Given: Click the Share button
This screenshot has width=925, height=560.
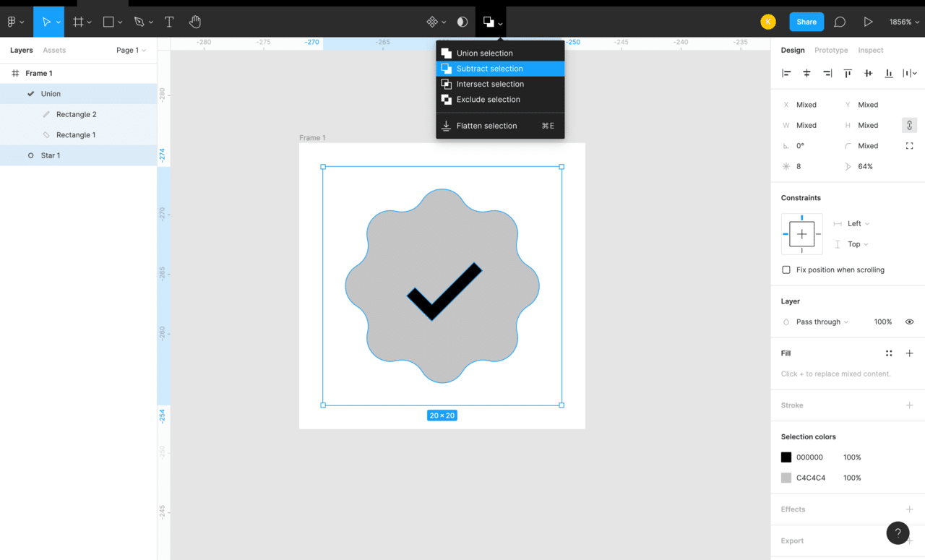Looking at the screenshot, I should coord(806,22).
